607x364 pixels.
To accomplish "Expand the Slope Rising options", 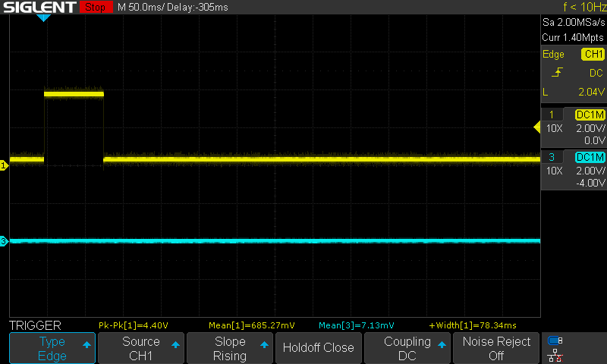I will [x=229, y=348].
